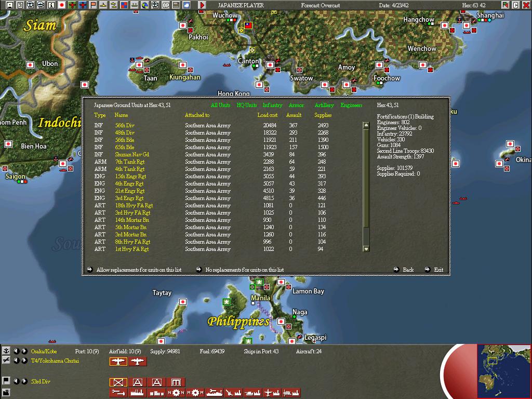This screenshot has height=399, width=532.
Task: Sort the list by Supplies column header
Action: [323, 115]
